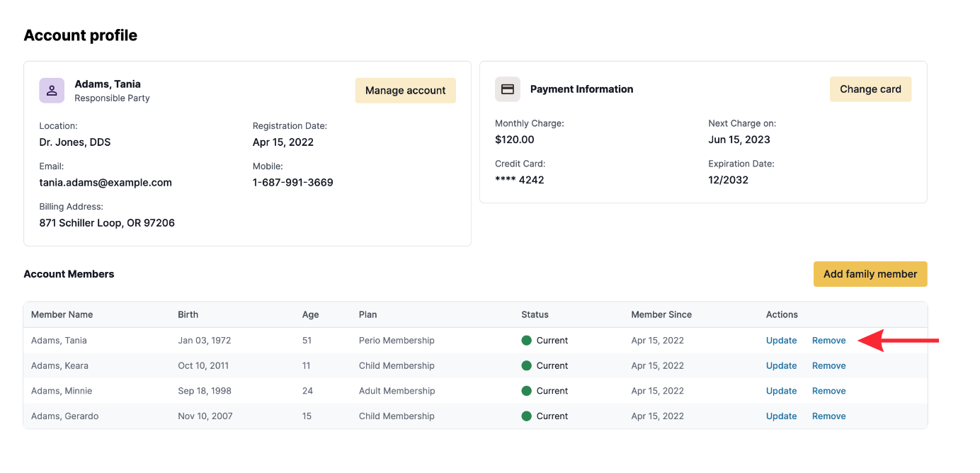Click birth date Sep 18, 1998

click(x=205, y=391)
